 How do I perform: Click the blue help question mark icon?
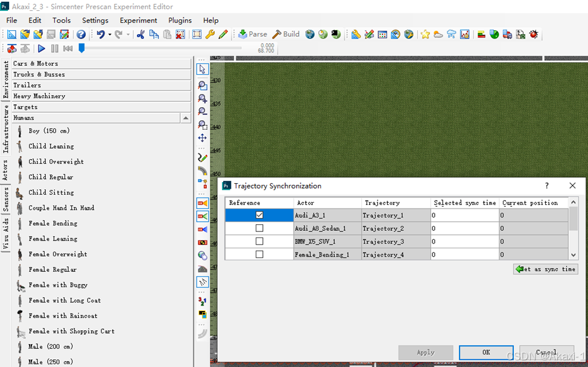click(81, 34)
